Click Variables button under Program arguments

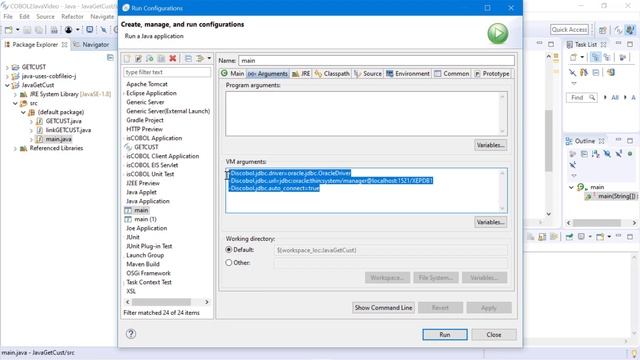pyautogui.click(x=491, y=145)
